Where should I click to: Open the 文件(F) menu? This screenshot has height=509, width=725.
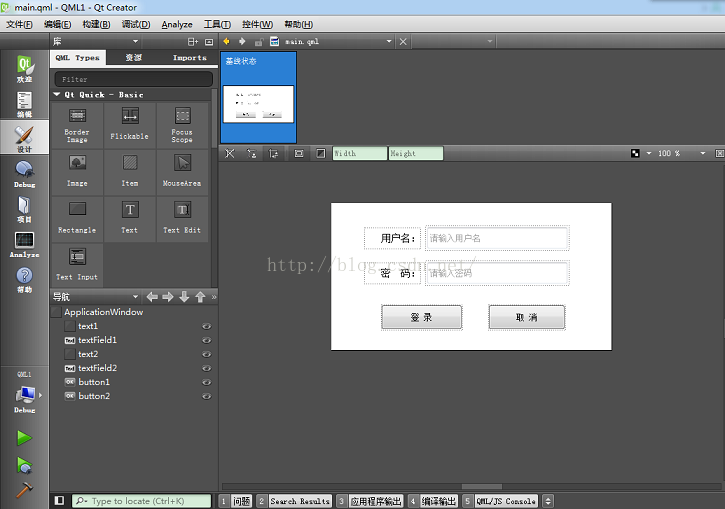click(19, 25)
